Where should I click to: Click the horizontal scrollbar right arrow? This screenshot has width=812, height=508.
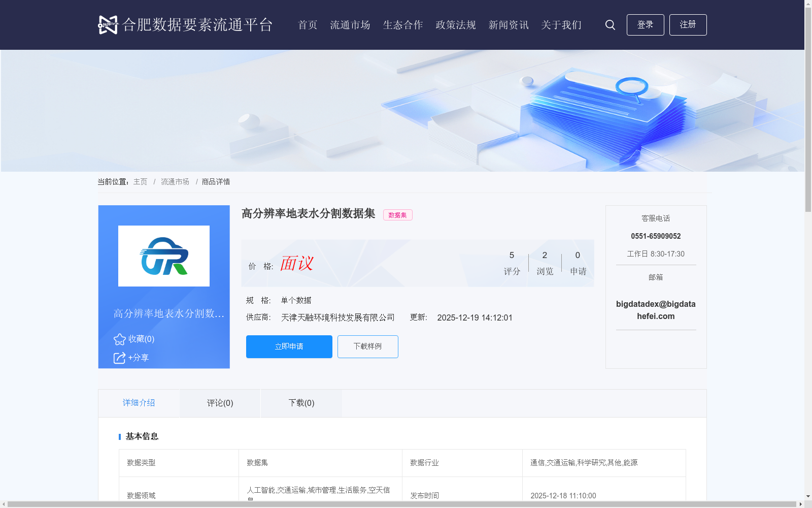coord(801,504)
